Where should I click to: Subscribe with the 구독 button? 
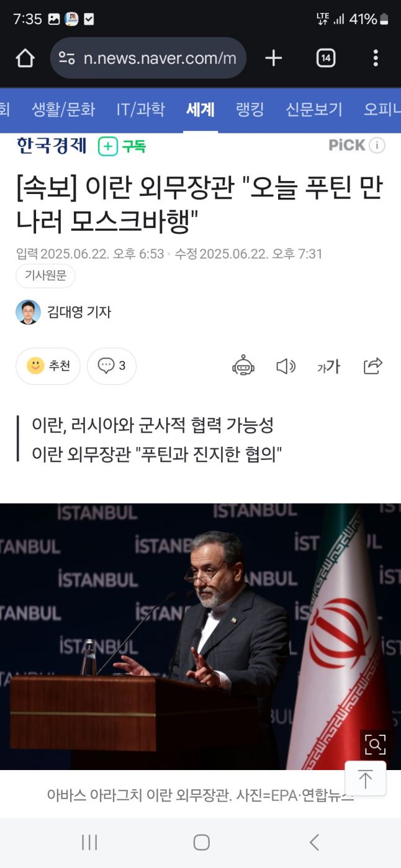tap(122, 146)
